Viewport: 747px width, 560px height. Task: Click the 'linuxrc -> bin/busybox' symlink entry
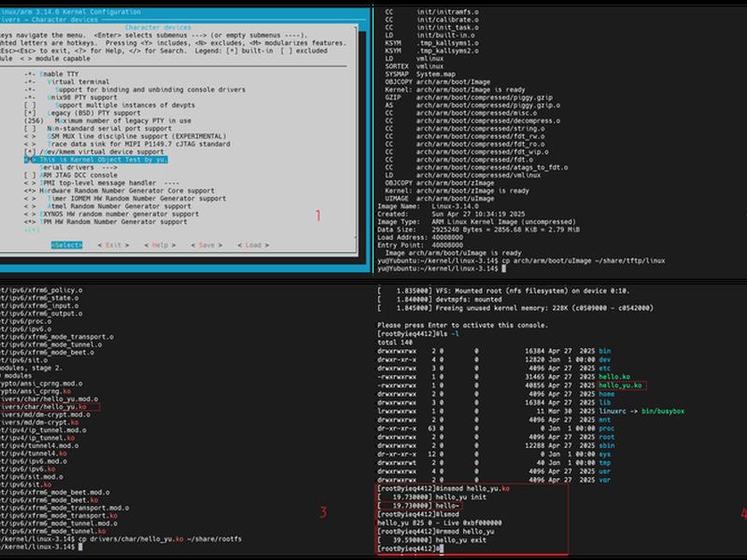pos(641,411)
